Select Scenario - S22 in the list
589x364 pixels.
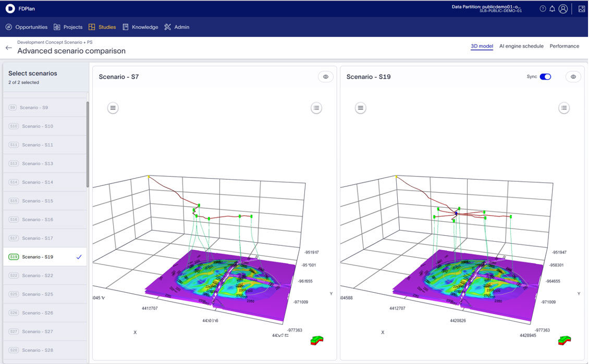click(38, 275)
